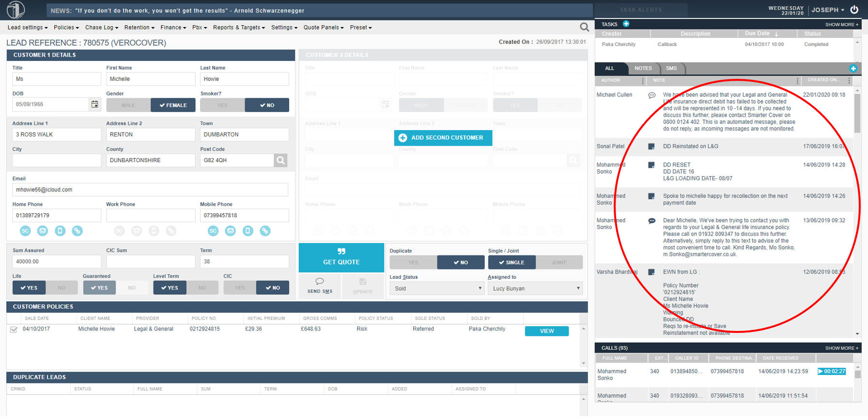Expand the Joseph user menu

pos(828,10)
